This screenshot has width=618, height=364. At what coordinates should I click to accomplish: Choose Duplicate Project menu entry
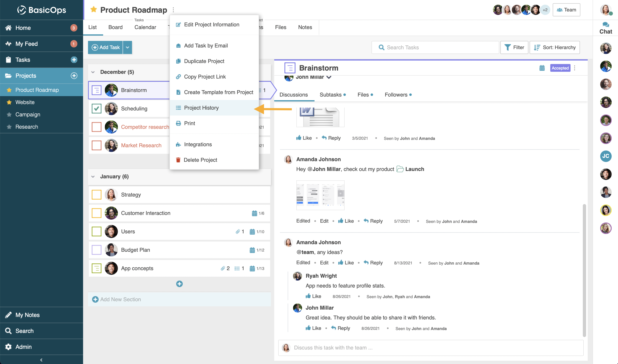coord(214,61)
